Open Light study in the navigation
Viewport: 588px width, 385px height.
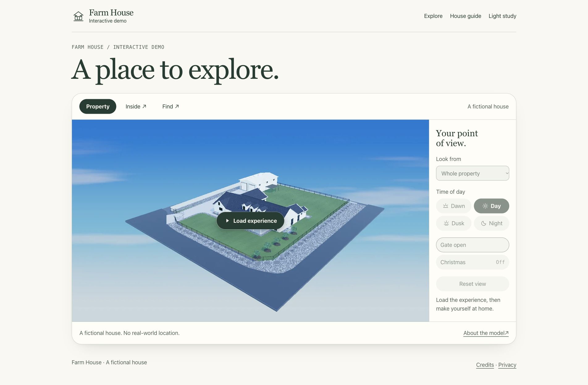click(502, 16)
